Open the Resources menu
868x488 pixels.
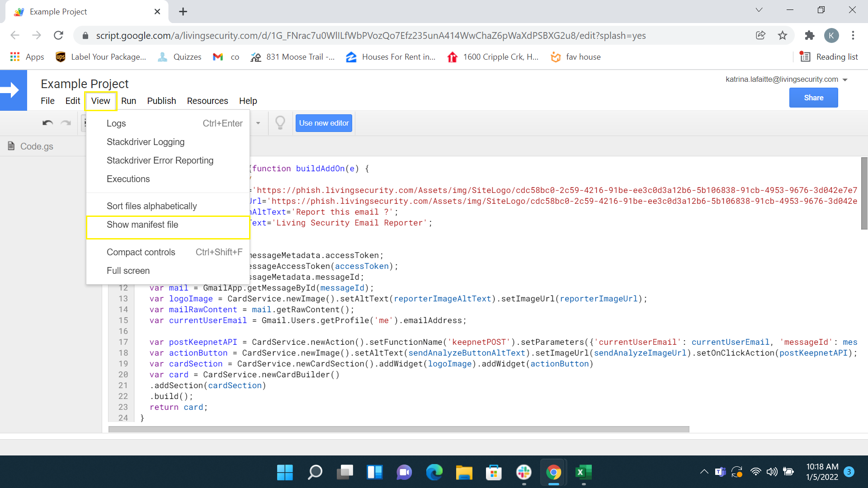208,101
